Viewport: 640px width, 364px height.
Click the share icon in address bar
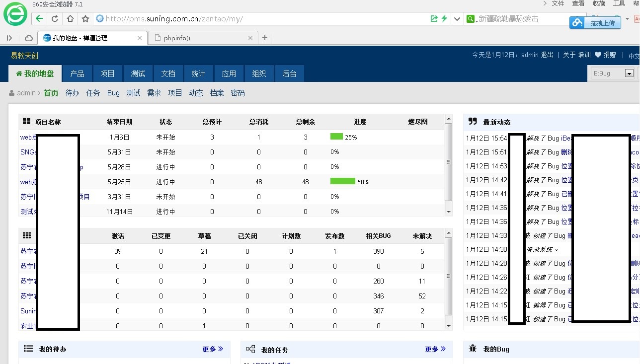tap(434, 19)
